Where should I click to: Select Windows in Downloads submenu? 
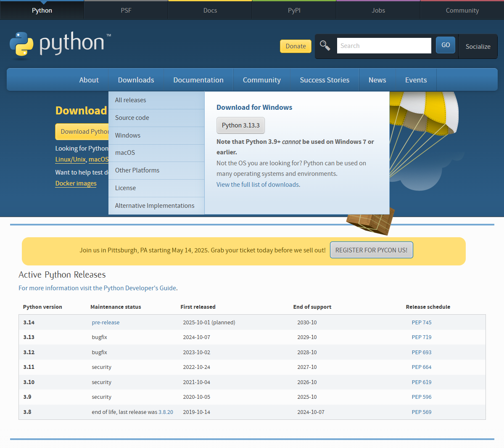[156, 135]
